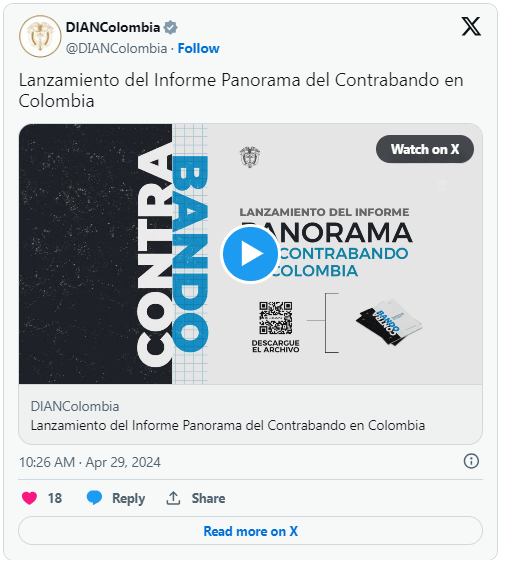This screenshot has width=505, height=567.
Task: Click the tweet text about Panorama del Contrabando
Action: click(x=243, y=91)
